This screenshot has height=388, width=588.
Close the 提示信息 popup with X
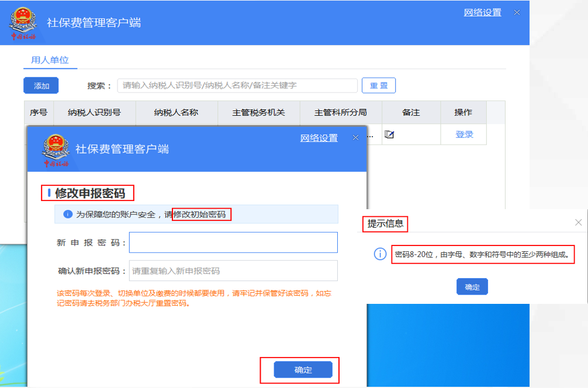(578, 223)
